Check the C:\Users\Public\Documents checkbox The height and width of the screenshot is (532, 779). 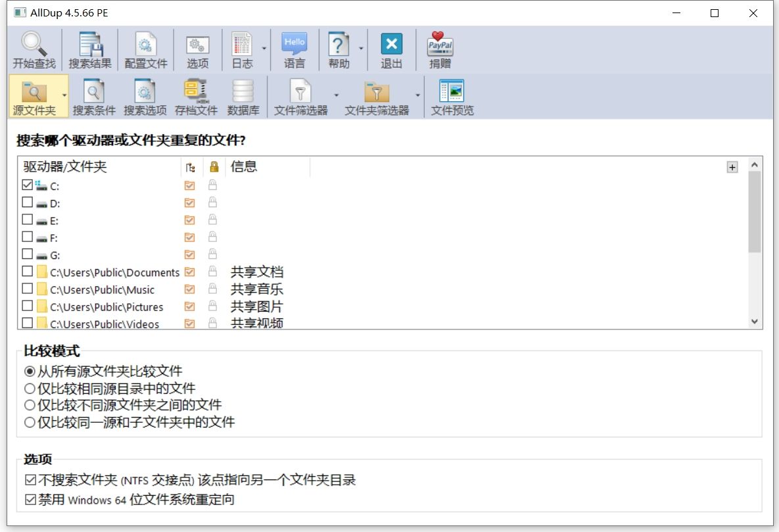(x=28, y=272)
